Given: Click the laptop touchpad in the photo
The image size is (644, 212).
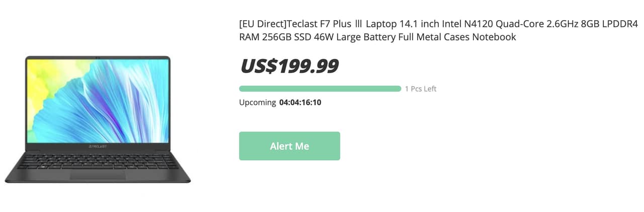Looking at the screenshot, I should click(x=98, y=175).
